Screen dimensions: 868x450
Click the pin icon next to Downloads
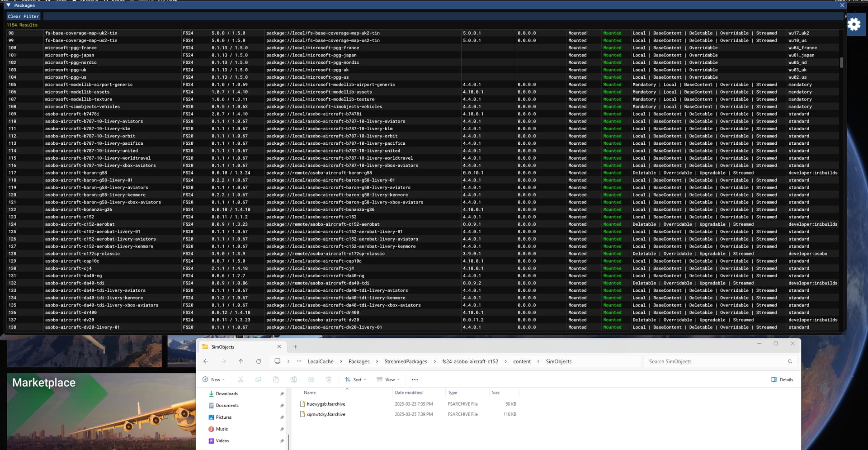282,394
